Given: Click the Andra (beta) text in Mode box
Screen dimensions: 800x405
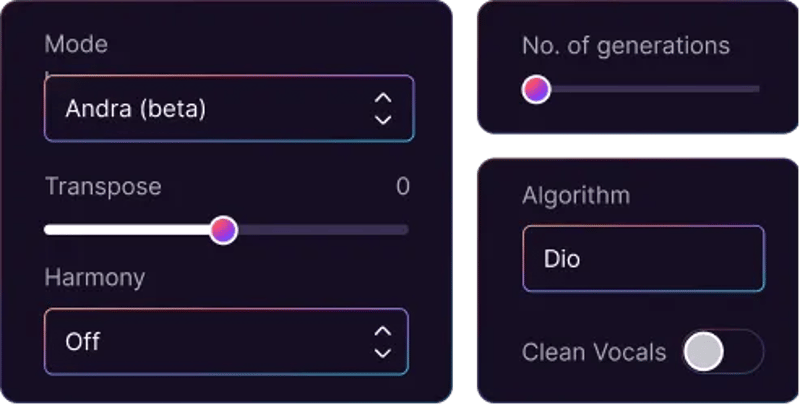Looking at the screenshot, I should click(x=136, y=108).
